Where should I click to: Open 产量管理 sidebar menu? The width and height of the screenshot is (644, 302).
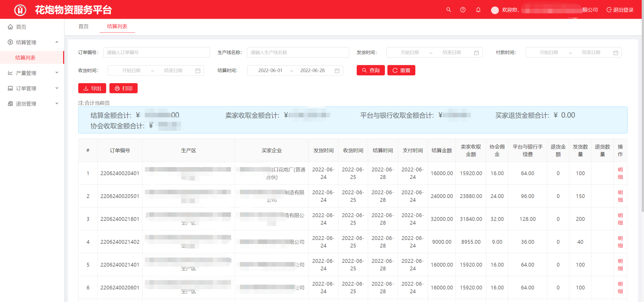32,73
